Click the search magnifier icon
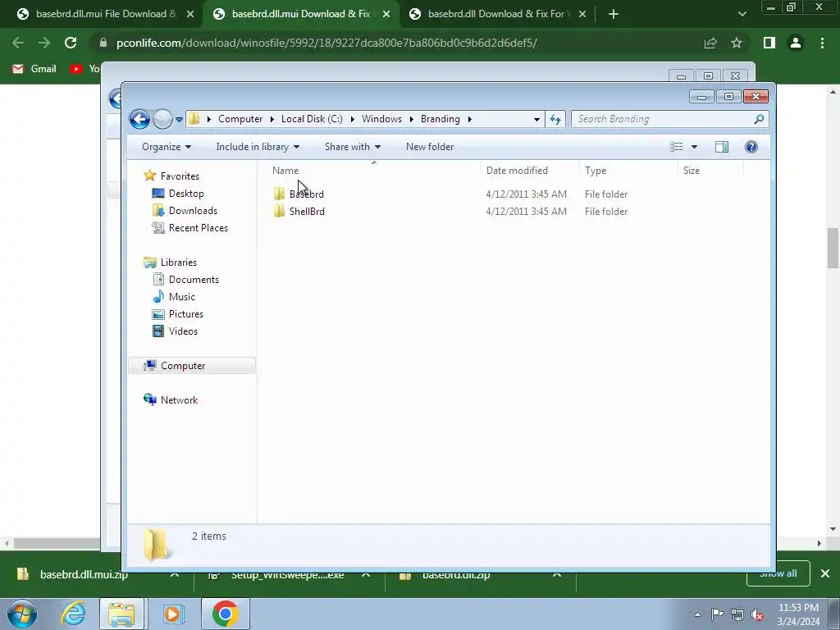The height and width of the screenshot is (630, 840). pyautogui.click(x=759, y=119)
